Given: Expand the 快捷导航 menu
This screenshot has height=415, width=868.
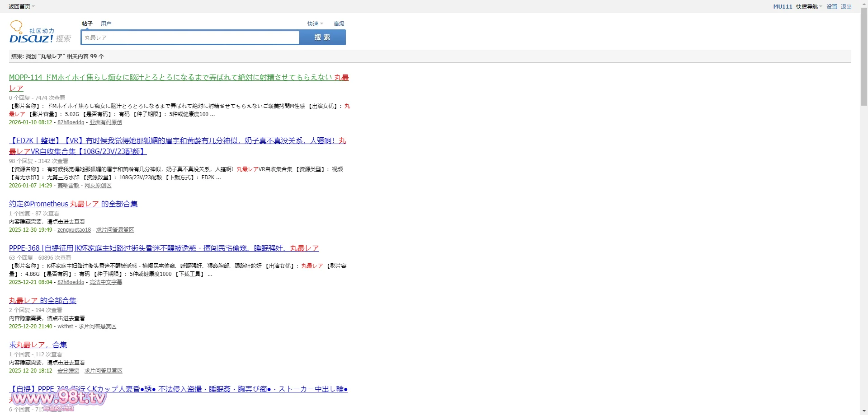Looking at the screenshot, I should coord(809,6).
